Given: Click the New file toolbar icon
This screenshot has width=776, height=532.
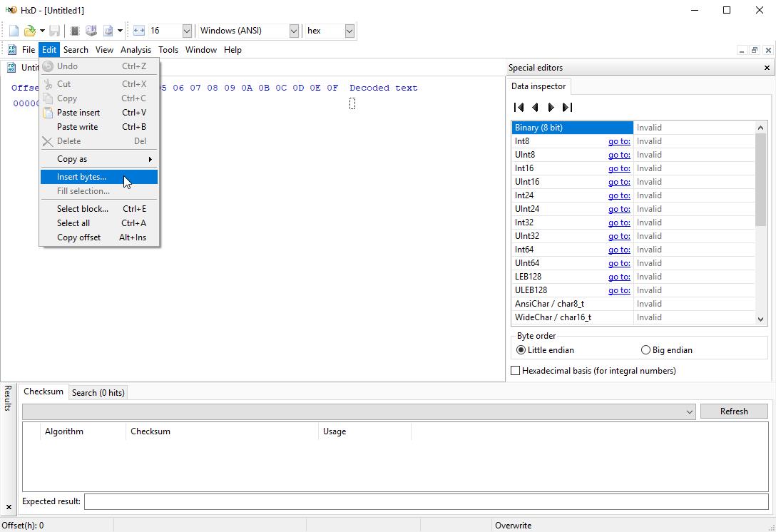Looking at the screenshot, I should (x=14, y=31).
